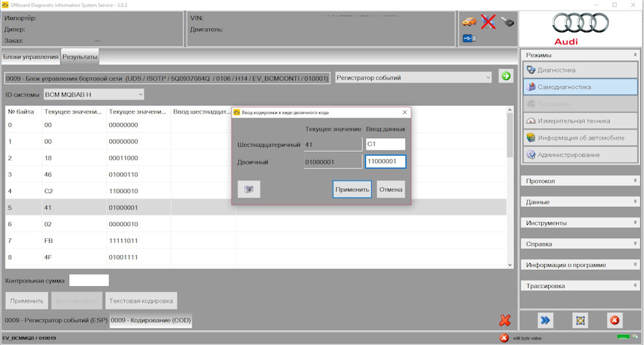The height and width of the screenshot is (345, 644).
Task: Click the red error icon in status bar
Action: pyautogui.click(x=504, y=338)
